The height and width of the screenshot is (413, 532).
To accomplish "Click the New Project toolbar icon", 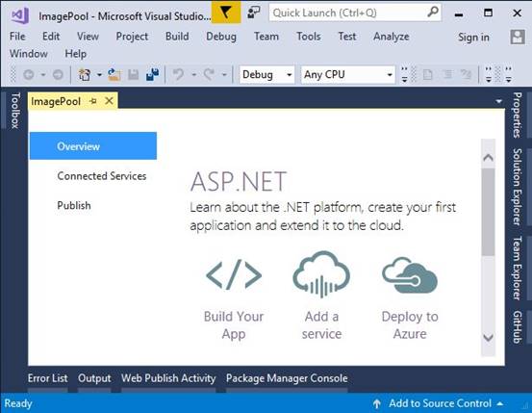I will coord(85,74).
